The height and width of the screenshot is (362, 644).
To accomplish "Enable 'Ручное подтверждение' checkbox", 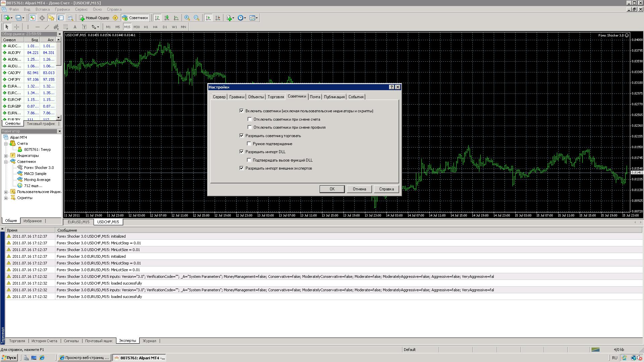I will click(249, 143).
